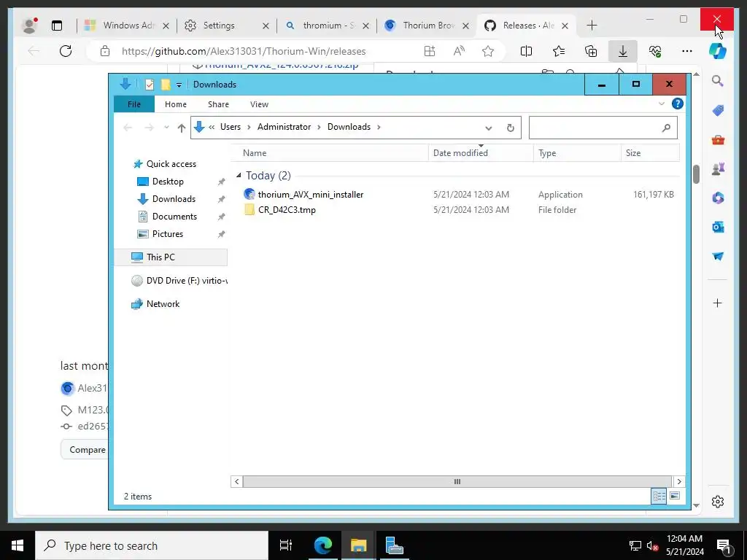Open address bar previous locations dropdown
This screenshot has width=747, height=560.
[x=488, y=128]
